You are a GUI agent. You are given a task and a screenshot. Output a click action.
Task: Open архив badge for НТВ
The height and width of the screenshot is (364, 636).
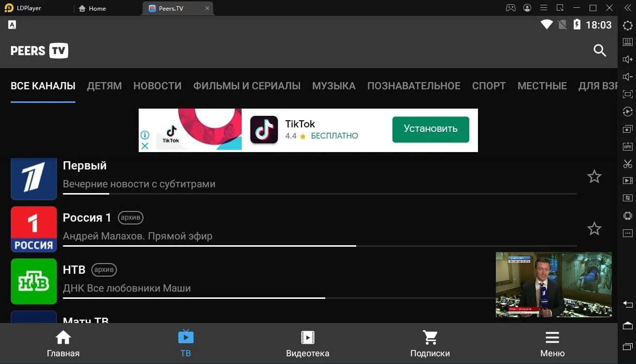pos(104,270)
